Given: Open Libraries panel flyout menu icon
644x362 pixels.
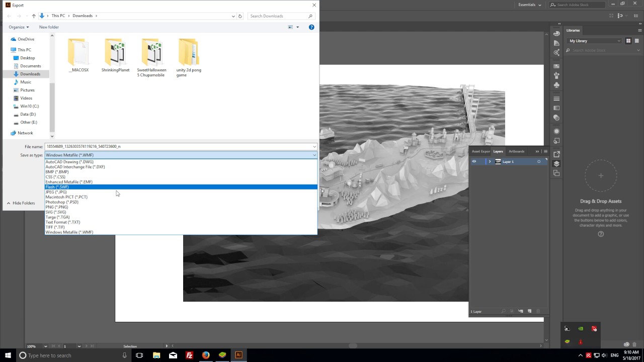Looking at the screenshot, I should tap(640, 30).
